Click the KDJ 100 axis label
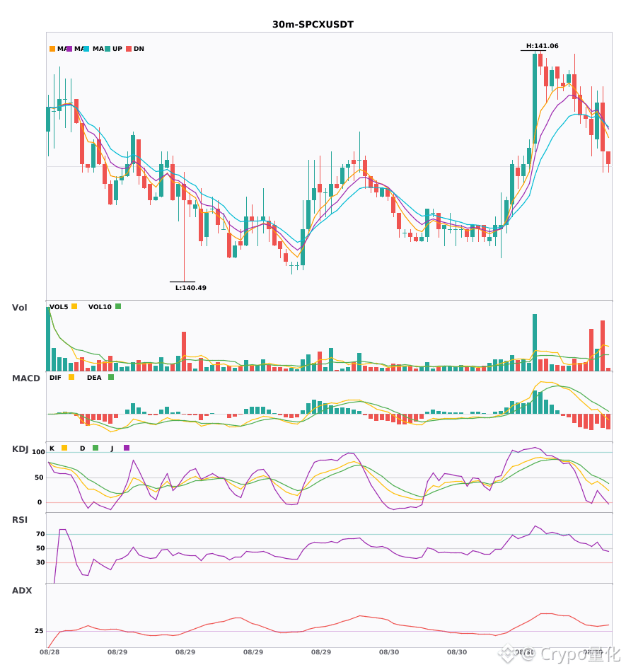This screenshot has width=626, height=672. coord(38,452)
